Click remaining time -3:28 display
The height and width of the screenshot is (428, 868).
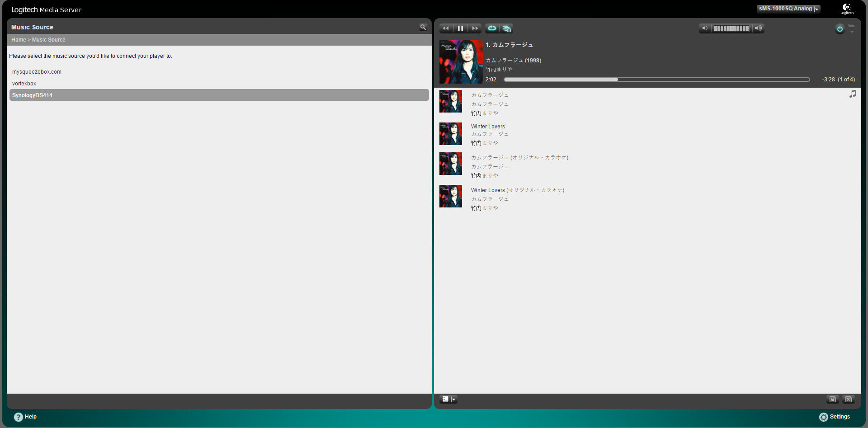coord(828,80)
